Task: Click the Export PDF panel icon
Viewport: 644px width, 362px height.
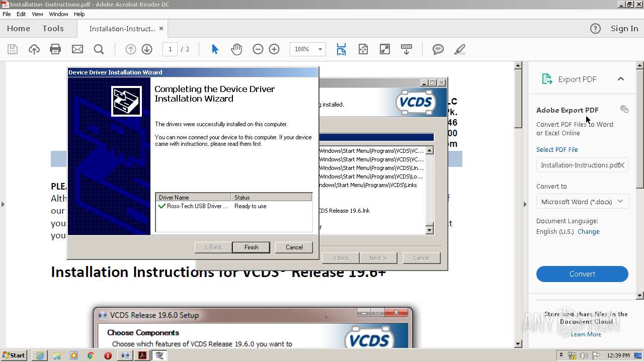Action: tap(547, 79)
